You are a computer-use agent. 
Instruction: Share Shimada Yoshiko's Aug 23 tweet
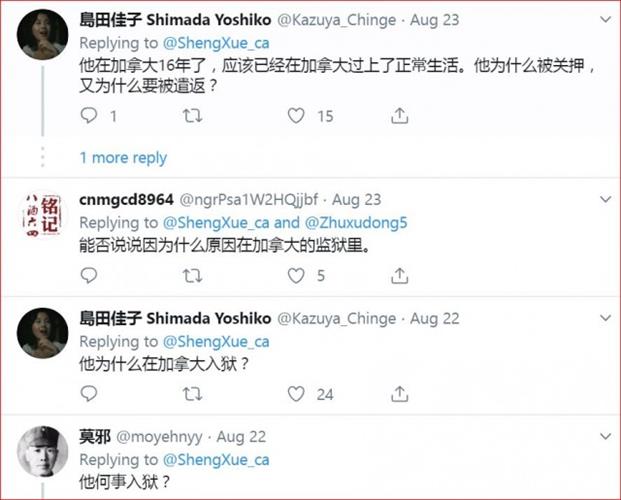click(x=399, y=116)
